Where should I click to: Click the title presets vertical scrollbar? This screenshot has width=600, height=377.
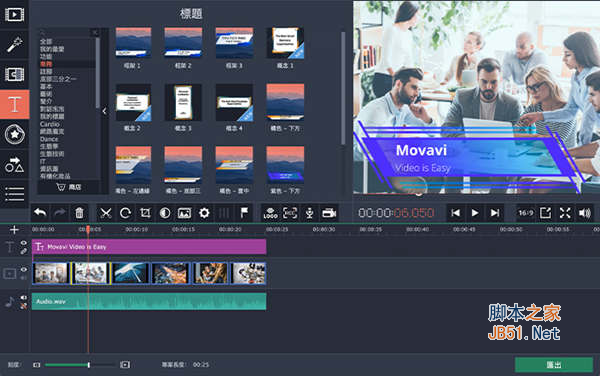point(343,88)
